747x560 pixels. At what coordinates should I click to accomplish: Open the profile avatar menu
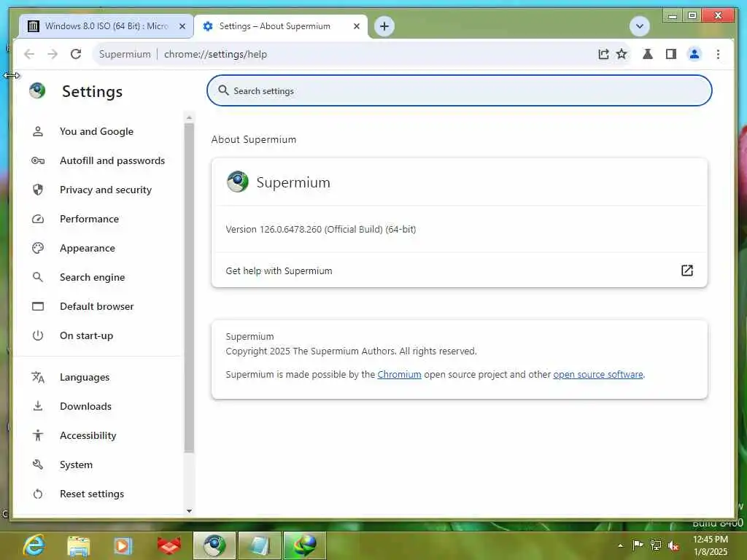coord(694,54)
